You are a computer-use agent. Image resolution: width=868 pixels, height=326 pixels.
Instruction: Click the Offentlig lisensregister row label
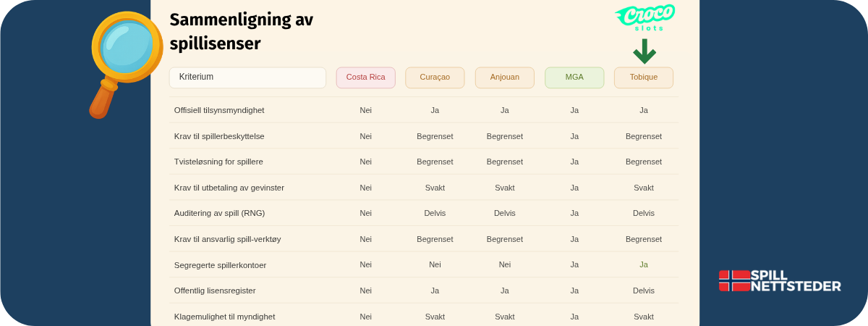click(x=215, y=291)
